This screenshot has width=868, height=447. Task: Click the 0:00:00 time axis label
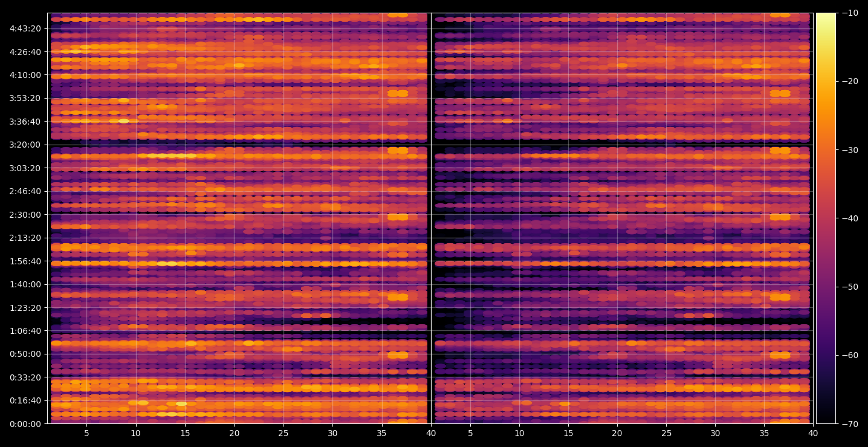click(x=25, y=424)
